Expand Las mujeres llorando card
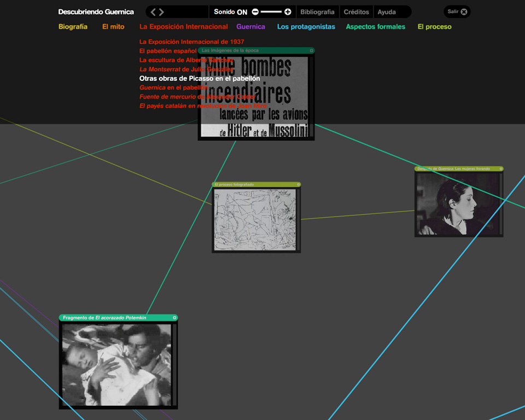 click(501, 169)
